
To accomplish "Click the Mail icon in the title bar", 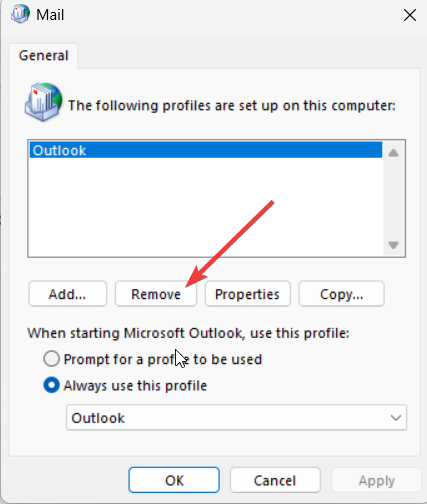I will pyautogui.click(x=20, y=14).
